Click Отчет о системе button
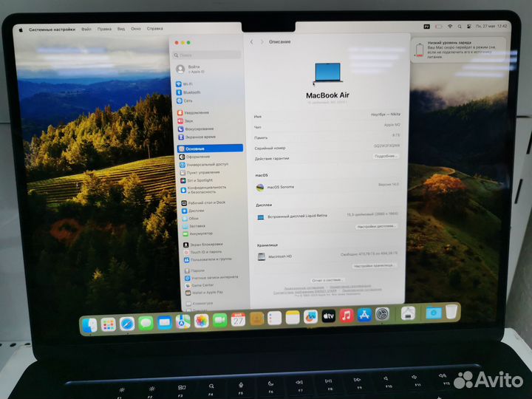Viewport: 532px width, 399px height. pyautogui.click(x=327, y=280)
